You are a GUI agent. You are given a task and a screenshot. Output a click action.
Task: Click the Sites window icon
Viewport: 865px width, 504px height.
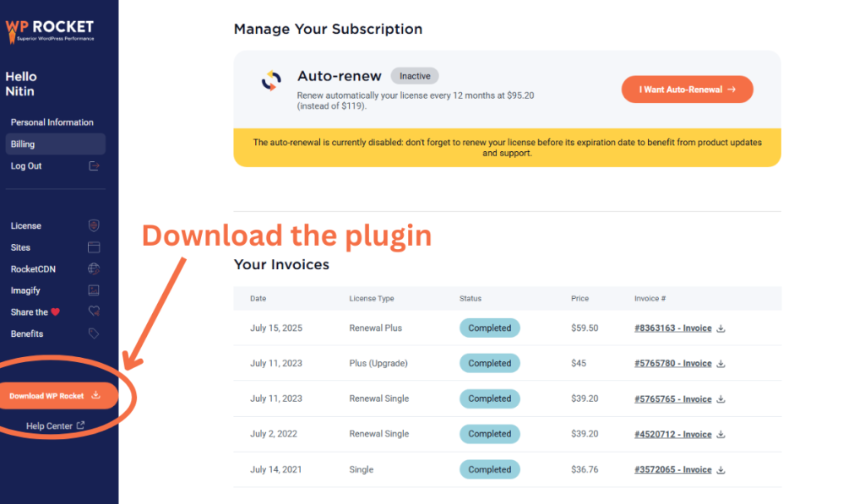[94, 248]
